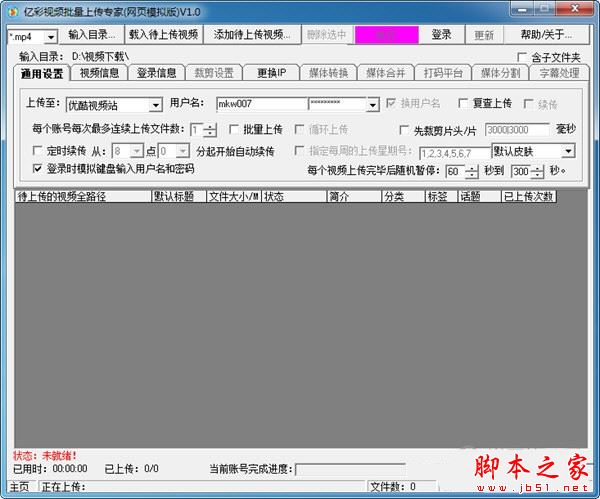This screenshot has width=600, height=499.
Task: Open 媒体分割 tab
Action: 501,73
